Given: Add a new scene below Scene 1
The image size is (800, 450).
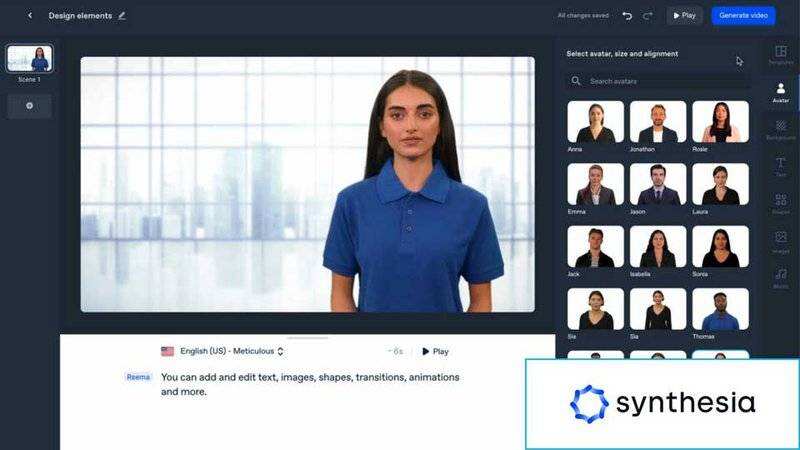Looking at the screenshot, I should [30, 105].
